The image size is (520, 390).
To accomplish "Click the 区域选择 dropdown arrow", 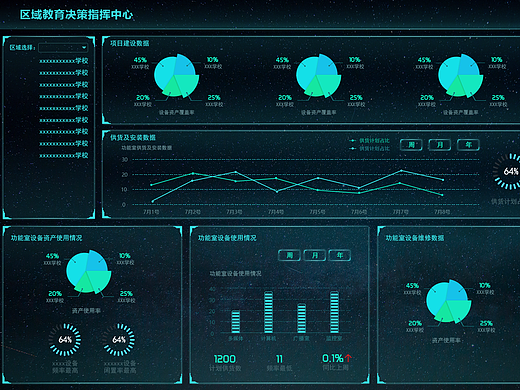I will [84, 48].
